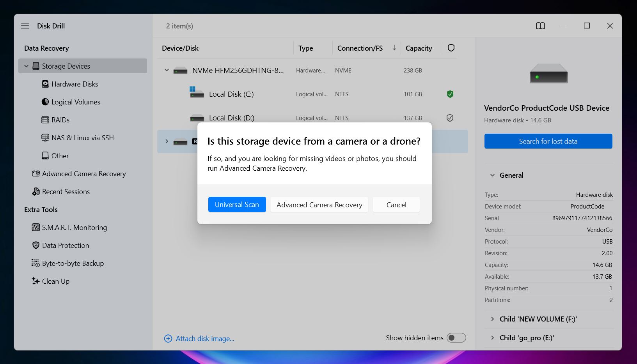Cancel the camera or drone dialog
The height and width of the screenshot is (364, 637).
[x=396, y=205]
